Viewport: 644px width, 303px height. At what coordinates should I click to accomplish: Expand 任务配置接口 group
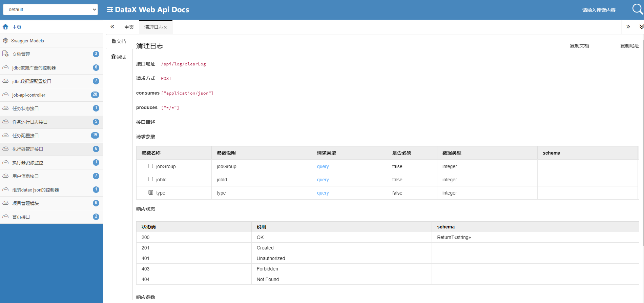[x=51, y=136]
